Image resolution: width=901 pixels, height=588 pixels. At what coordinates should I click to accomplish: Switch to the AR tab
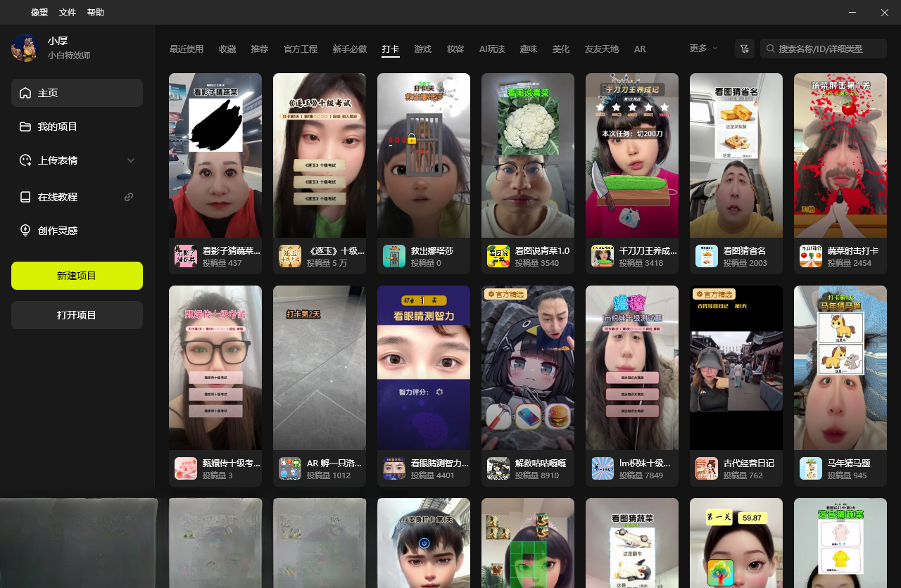pyautogui.click(x=640, y=49)
